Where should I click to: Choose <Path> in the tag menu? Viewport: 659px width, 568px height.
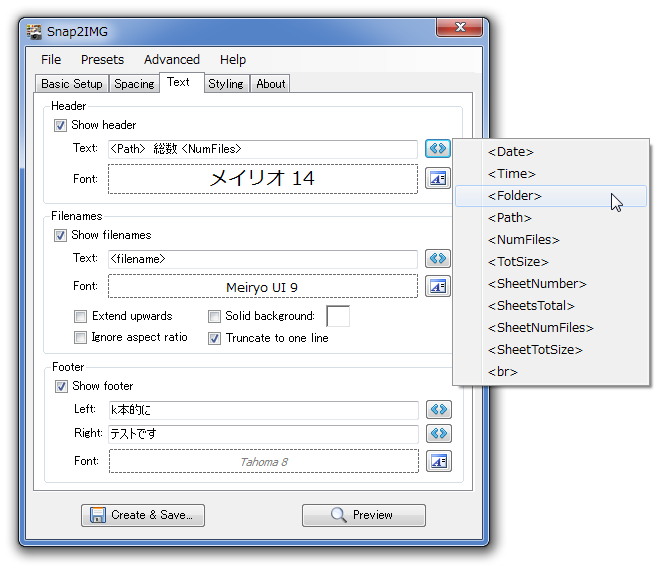(551, 218)
